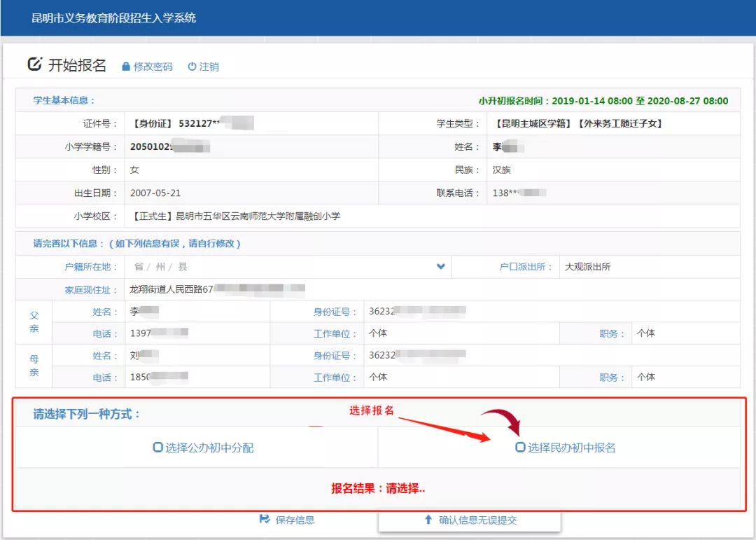Expand the 户籍所在地 dropdown chevron
756x540 pixels.
point(441,266)
